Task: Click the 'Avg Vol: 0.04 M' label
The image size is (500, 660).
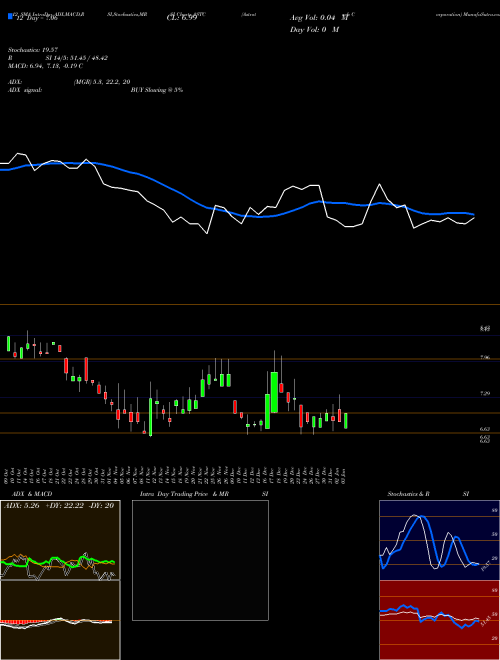Action: pos(319,18)
